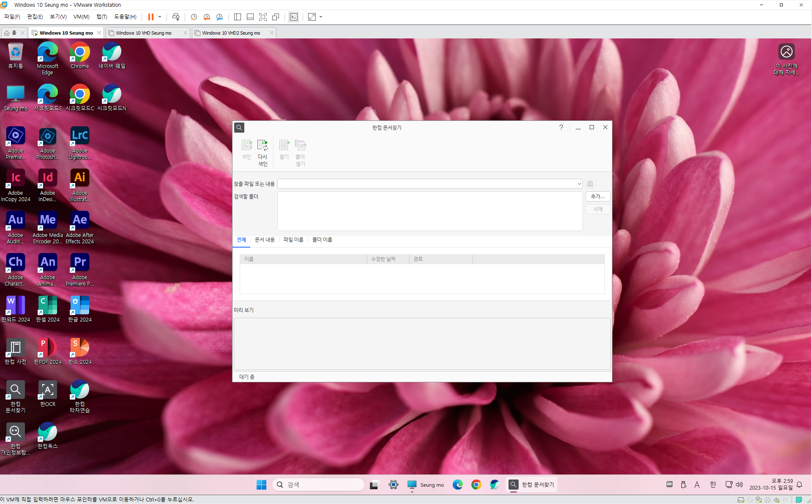Open the VM(M) menu

[x=81, y=17]
